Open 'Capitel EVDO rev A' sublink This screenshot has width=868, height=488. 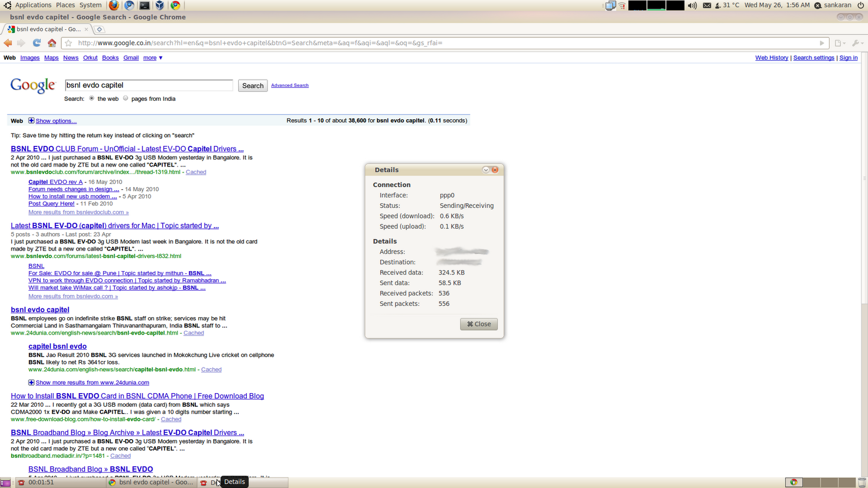click(55, 182)
